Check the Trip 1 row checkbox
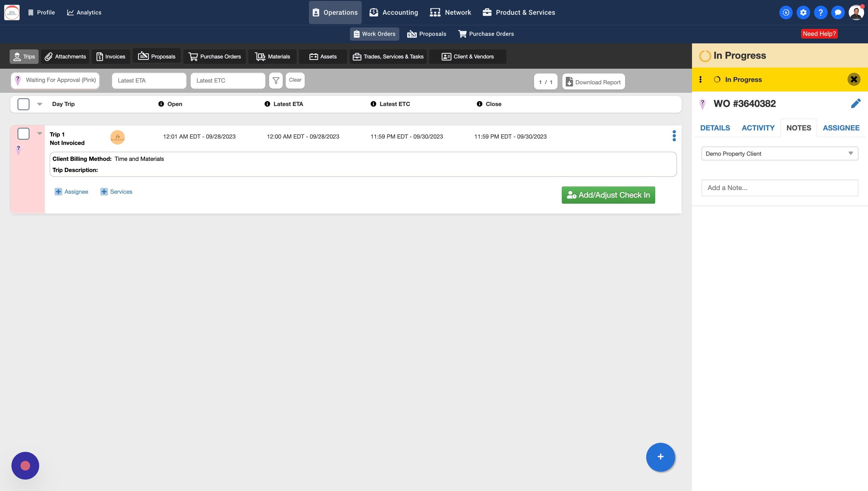This screenshot has height=491, width=868. click(x=23, y=133)
